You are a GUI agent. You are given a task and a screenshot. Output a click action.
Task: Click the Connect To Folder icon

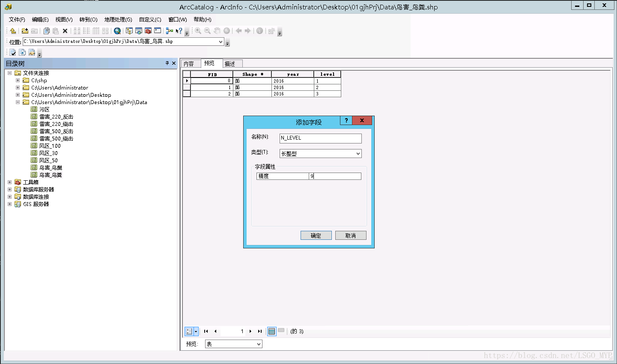pyautogui.click(x=25, y=31)
